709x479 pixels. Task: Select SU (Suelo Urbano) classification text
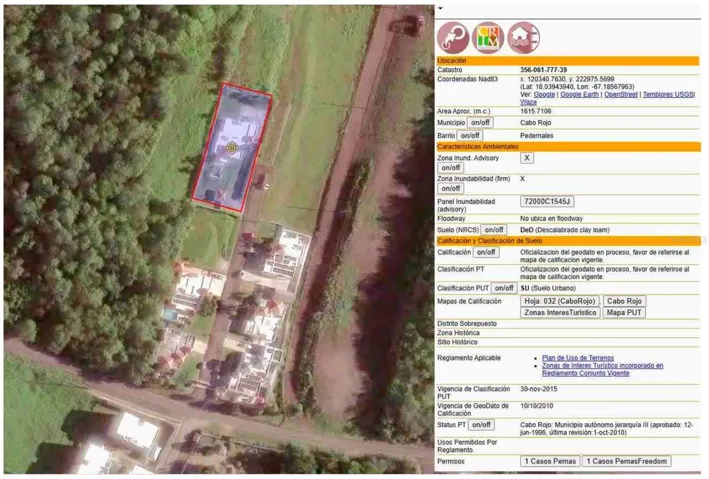pos(548,288)
